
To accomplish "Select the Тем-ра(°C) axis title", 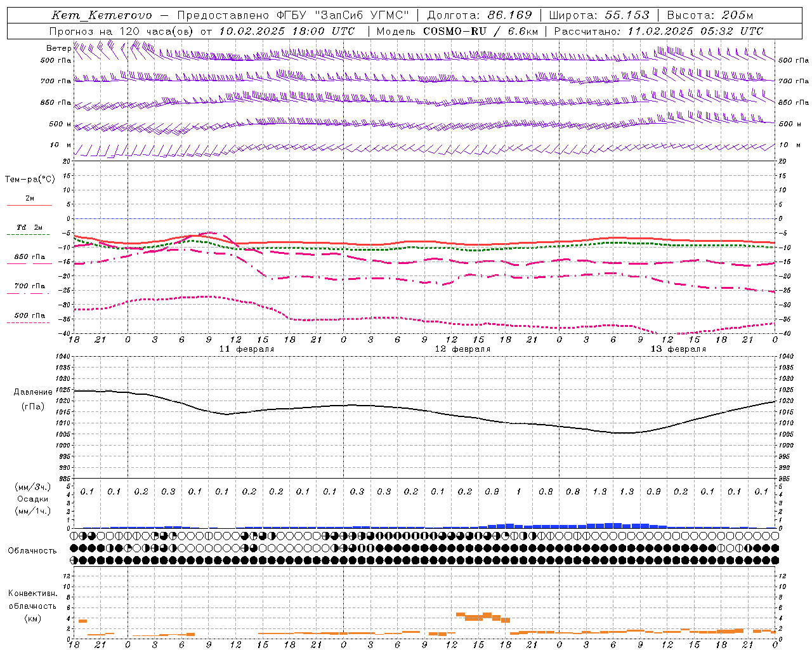I will pos(30,180).
